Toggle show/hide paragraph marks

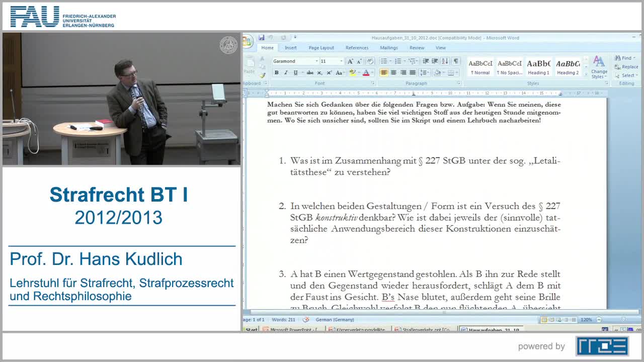[x=455, y=61]
